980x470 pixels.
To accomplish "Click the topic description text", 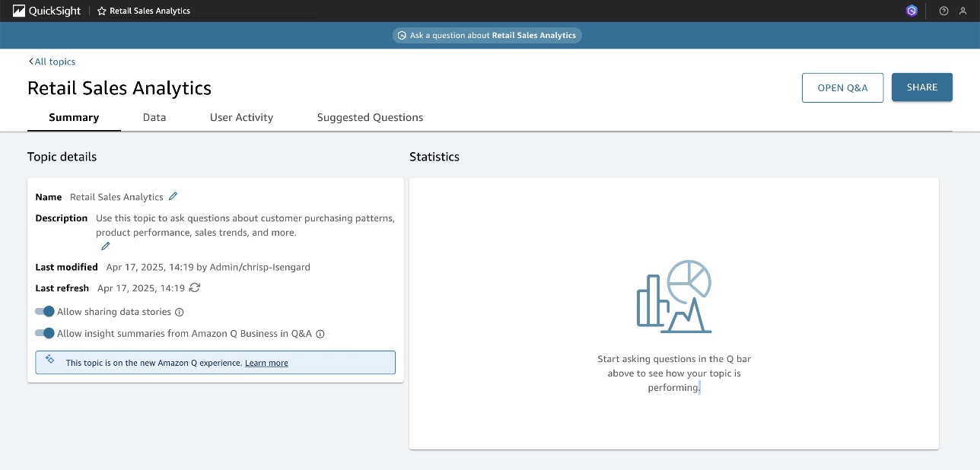I will click(x=245, y=225).
